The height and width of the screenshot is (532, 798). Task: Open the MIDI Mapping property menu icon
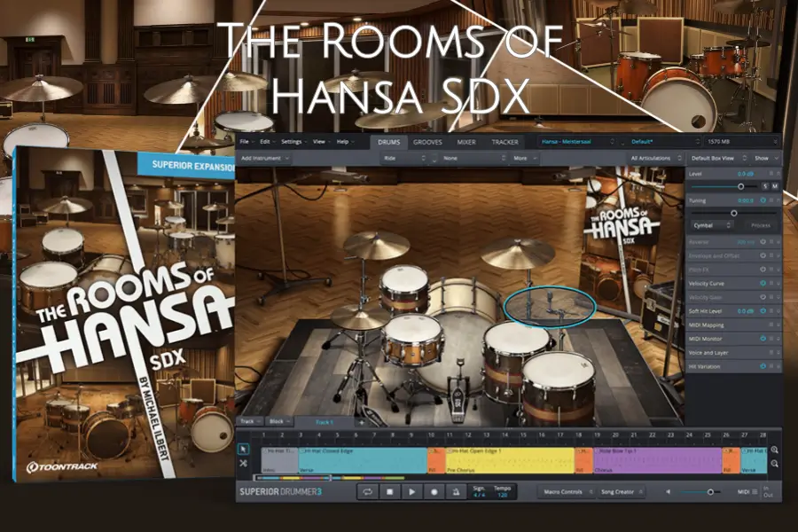click(771, 325)
